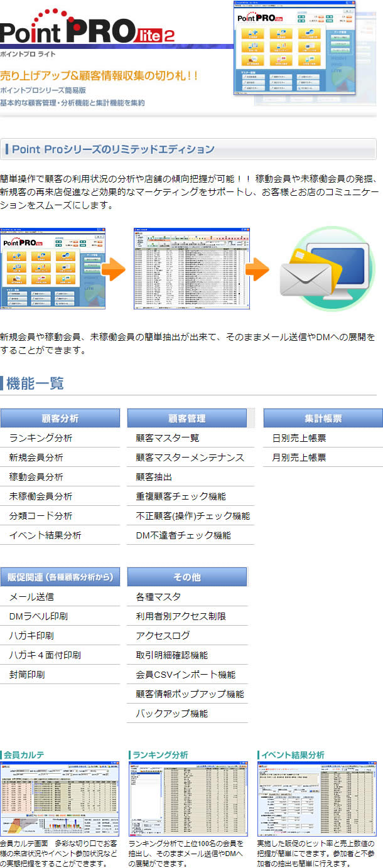The height and width of the screenshot is (868, 383).
Task: Click the バックアップ機能 row
Action: (x=188, y=713)
